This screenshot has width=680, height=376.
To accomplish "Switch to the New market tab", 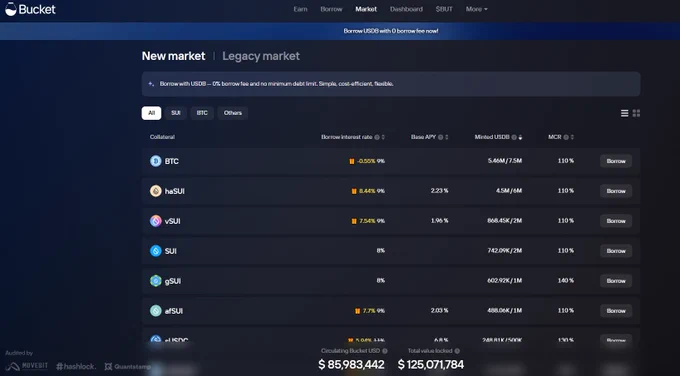I will coord(173,56).
